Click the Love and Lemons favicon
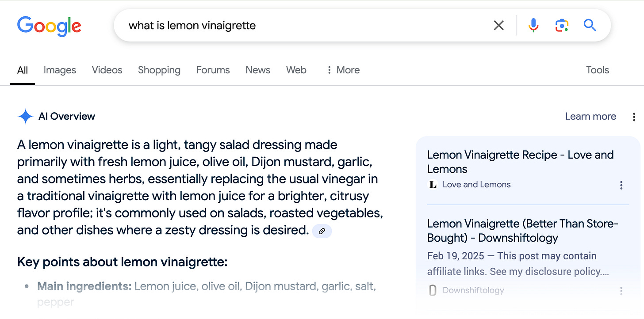Screen dimensions: 644x319 tap(433, 185)
